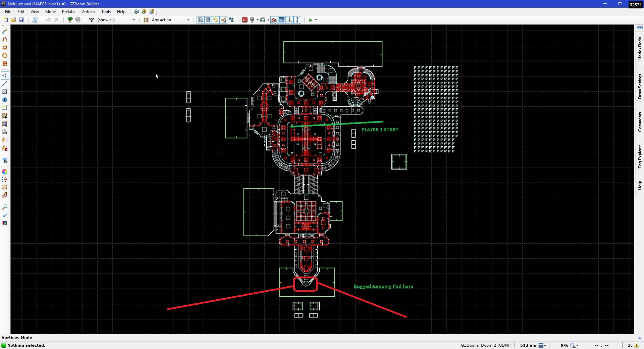Open the Tag Explorer side panel

tap(640, 156)
